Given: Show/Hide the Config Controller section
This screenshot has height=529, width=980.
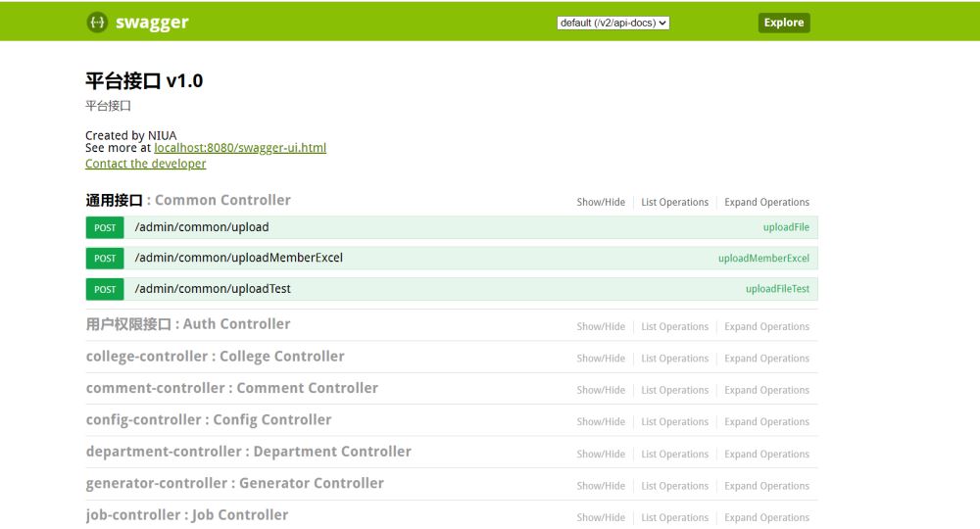Looking at the screenshot, I should (x=601, y=422).
